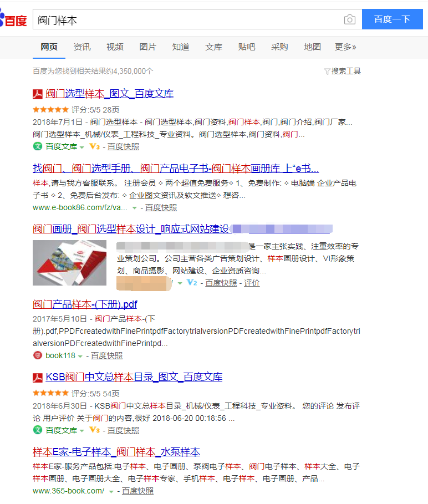Open 百度快照 of 365-book result
428x504 pixels.
click(x=137, y=491)
